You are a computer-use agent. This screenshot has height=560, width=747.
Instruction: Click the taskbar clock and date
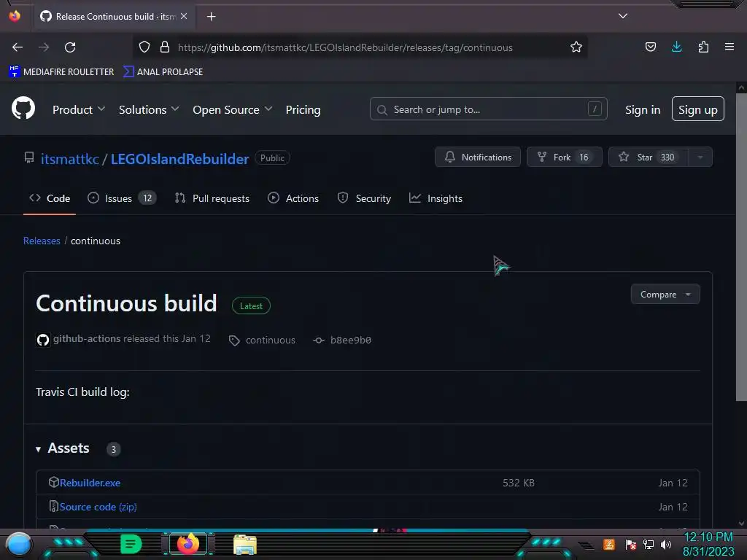point(708,544)
